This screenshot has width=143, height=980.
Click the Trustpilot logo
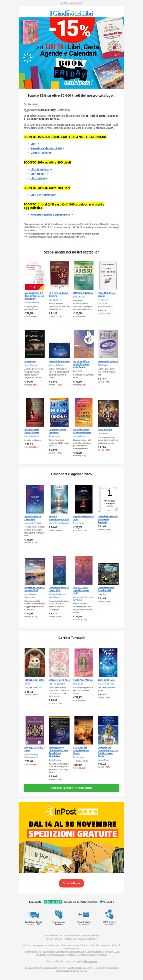(107, 902)
